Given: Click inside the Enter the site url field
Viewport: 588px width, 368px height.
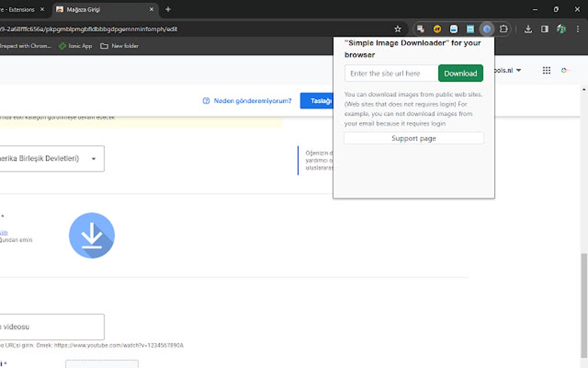Looking at the screenshot, I should (x=390, y=73).
